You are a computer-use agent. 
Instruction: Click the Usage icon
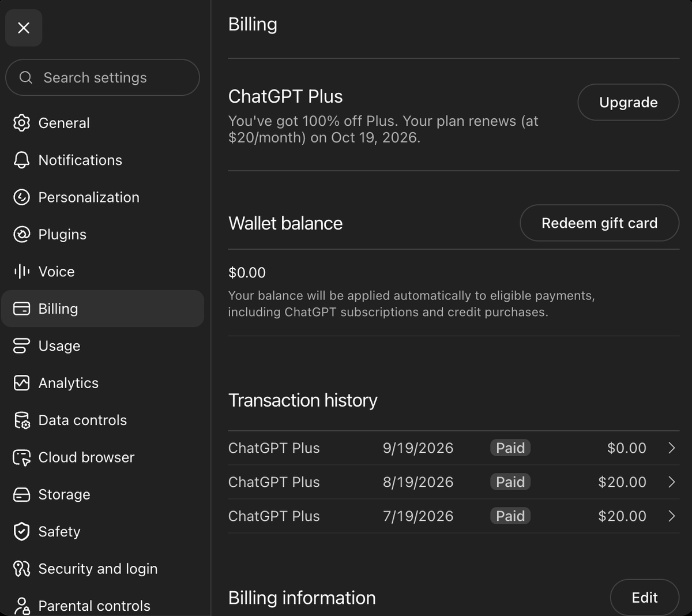(x=21, y=345)
